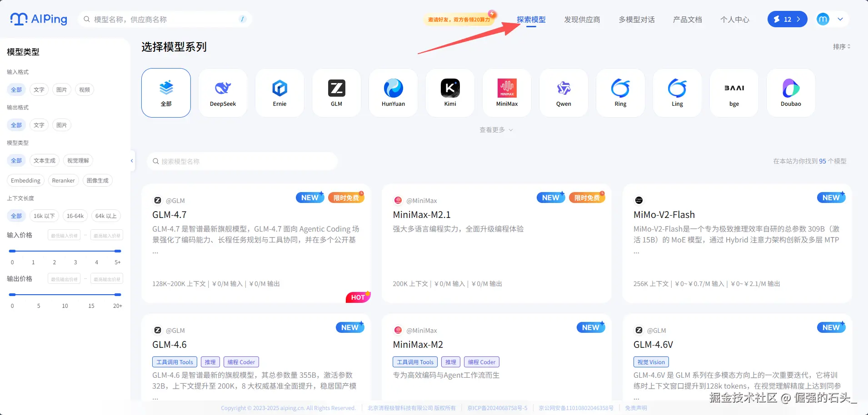Focus the top model/provider search field
Screen dimensions: 868x415
click(165, 19)
